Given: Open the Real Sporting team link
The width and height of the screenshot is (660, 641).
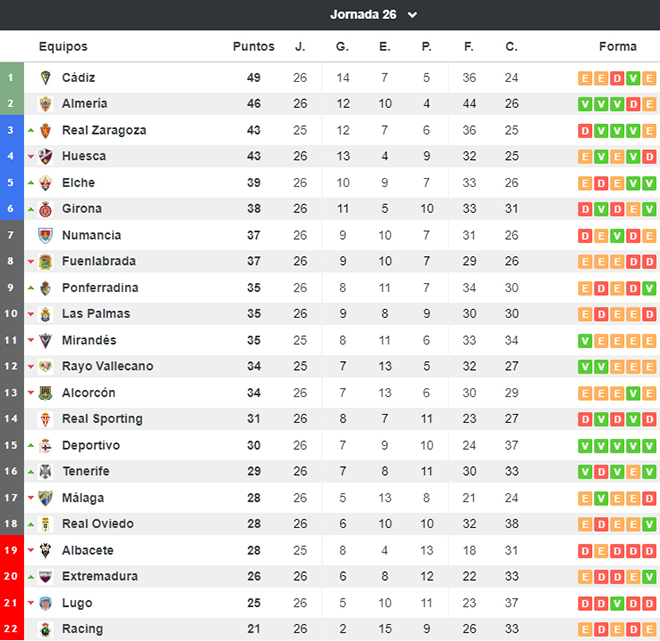Looking at the screenshot, I should coord(102,419).
